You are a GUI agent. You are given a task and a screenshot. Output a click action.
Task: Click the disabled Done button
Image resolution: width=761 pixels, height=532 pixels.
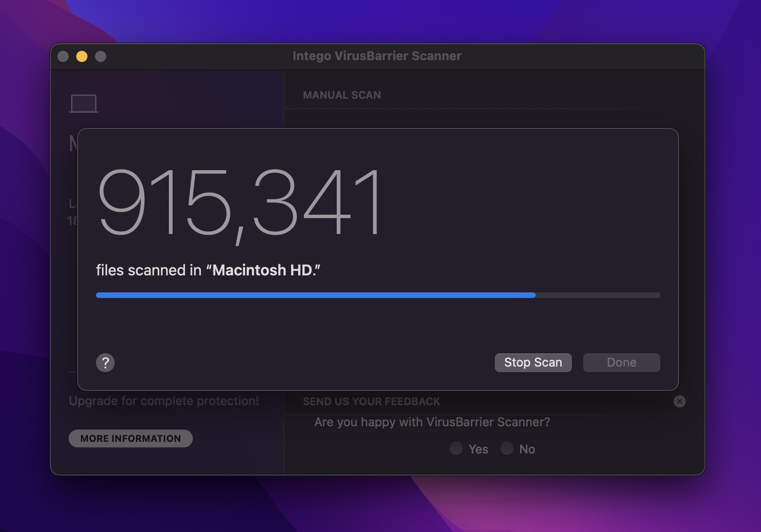click(621, 362)
